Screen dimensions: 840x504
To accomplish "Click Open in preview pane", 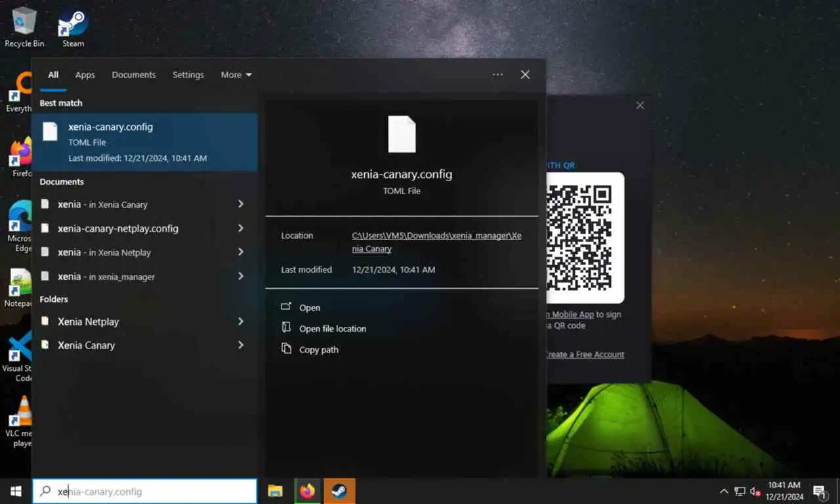I will (310, 308).
